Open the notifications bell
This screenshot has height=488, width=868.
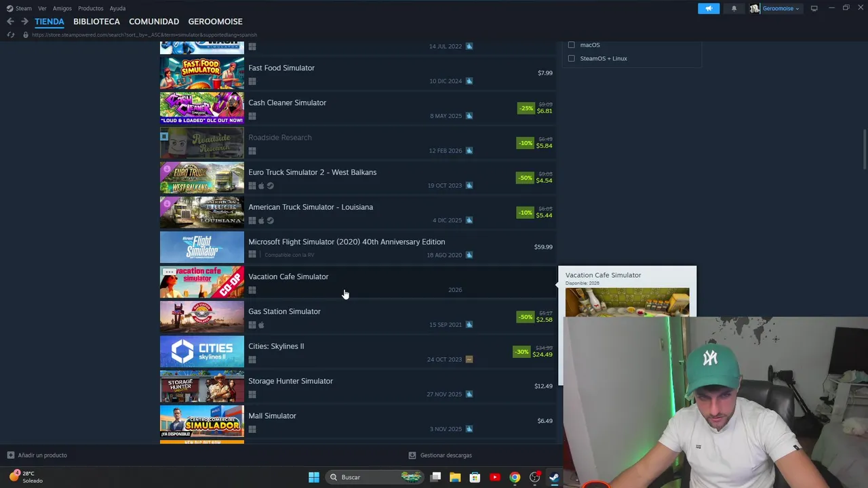coord(734,8)
